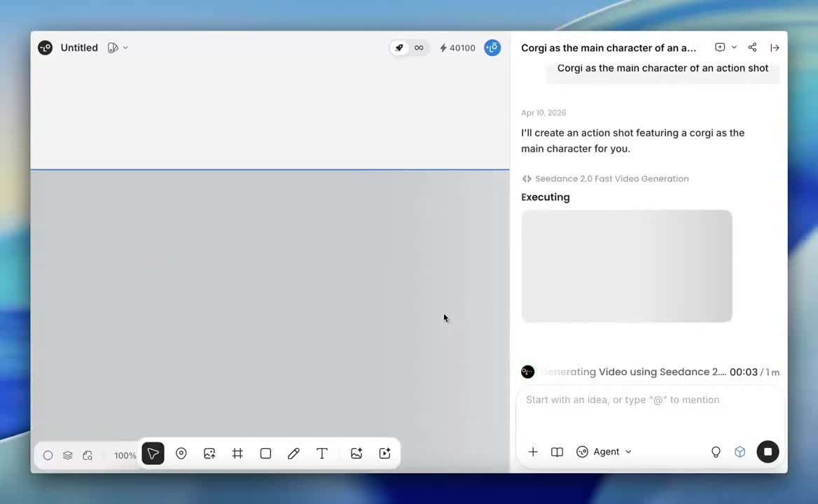Viewport: 818px width, 504px height.
Task: Select the frame grid tool
Action: 237,454
